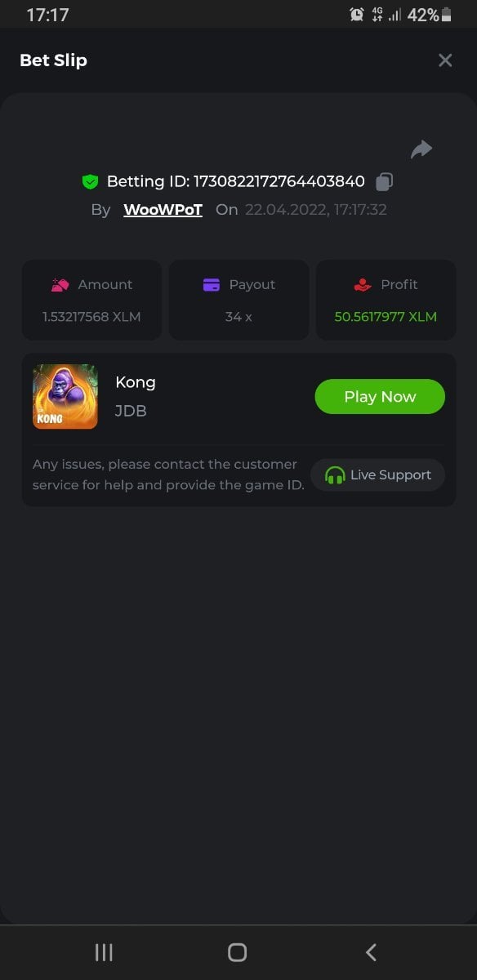Tap the green verified shield icon

[90, 181]
